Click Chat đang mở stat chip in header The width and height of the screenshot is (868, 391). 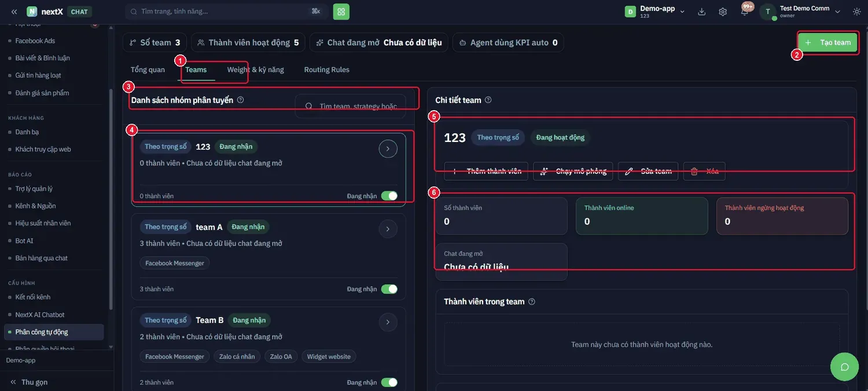coord(379,42)
